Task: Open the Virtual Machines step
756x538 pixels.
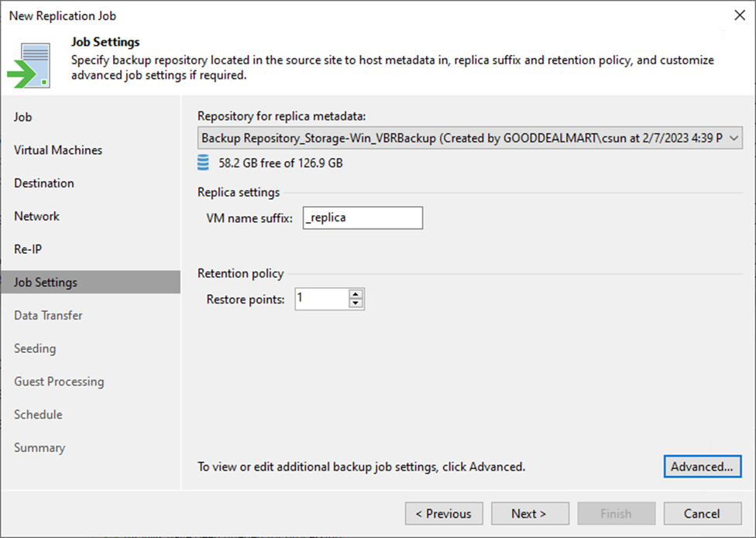Action: pos(58,150)
